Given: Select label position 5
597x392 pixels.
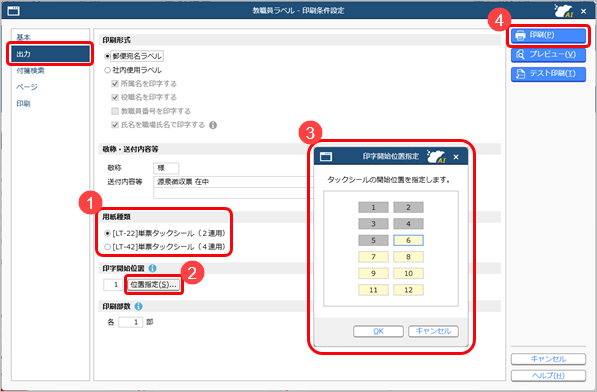Looking at the screenshot, I should (x=373, y=241).
